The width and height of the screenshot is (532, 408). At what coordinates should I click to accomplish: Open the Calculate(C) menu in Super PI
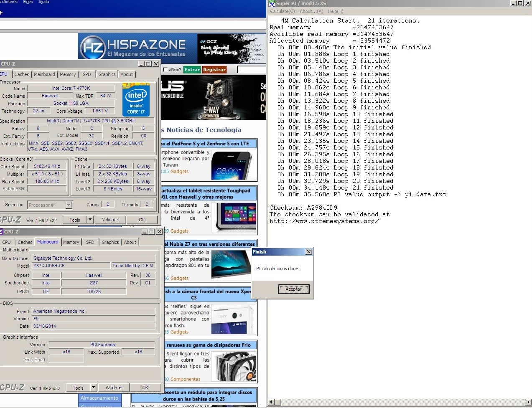click(x=282, y=11)
